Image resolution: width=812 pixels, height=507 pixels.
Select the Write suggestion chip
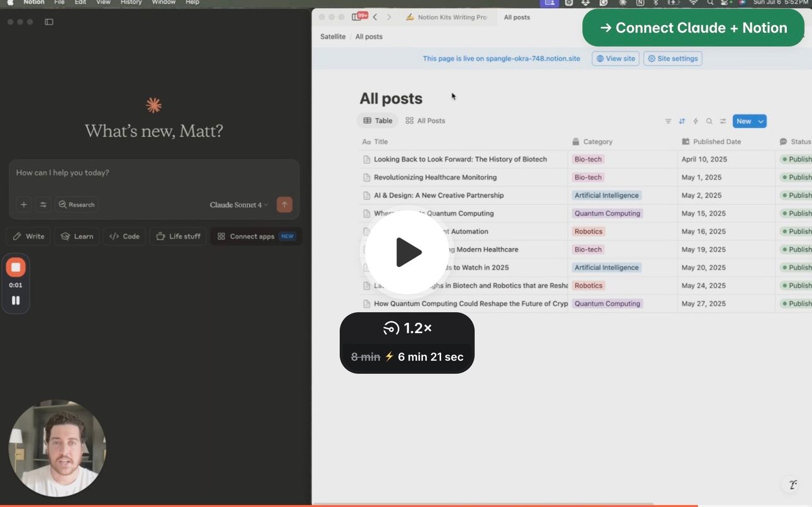tap(29, 236)
